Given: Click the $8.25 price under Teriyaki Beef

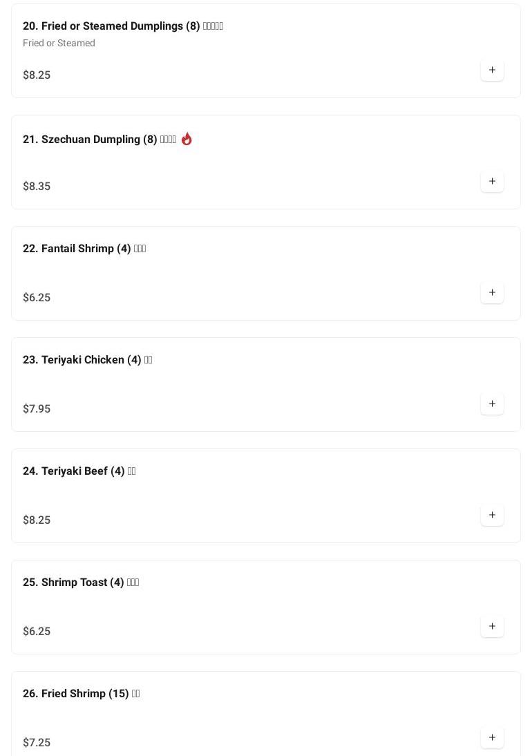Looking at the screenshot, I should [x=37, y=520].
